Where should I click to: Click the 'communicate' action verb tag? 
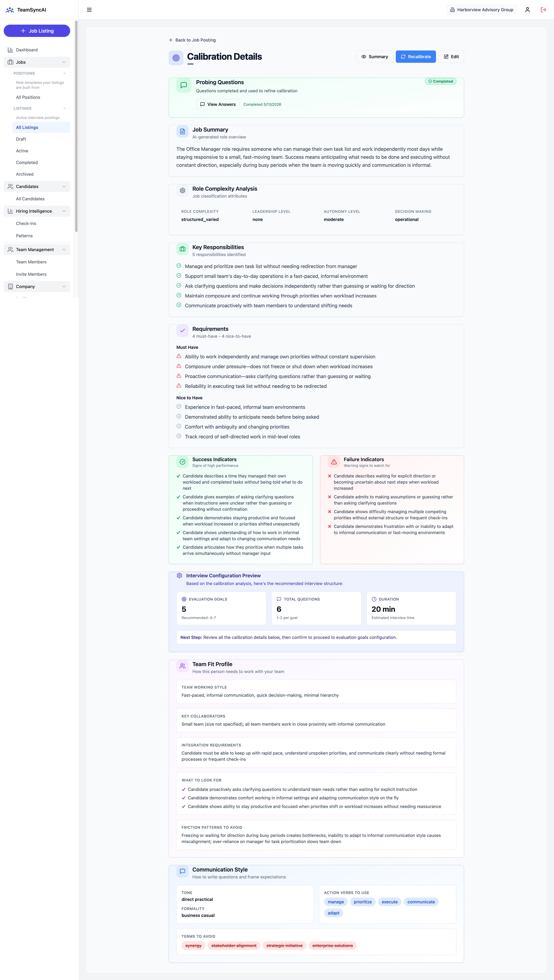(x=421, y=902)
